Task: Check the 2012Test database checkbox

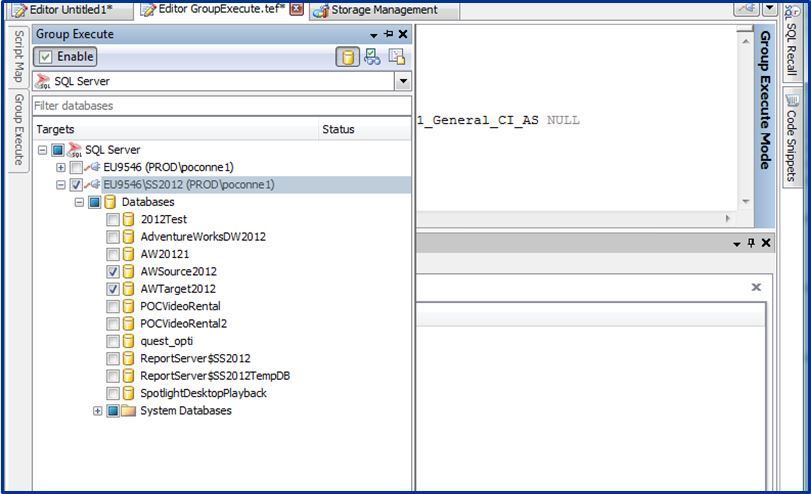Action: coord(113,219)
